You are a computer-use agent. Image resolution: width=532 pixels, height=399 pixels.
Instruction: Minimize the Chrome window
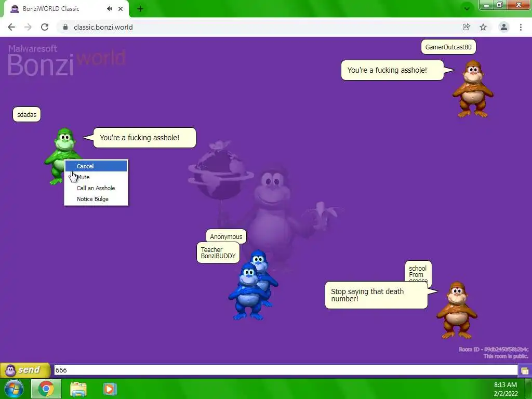[486, 5]
